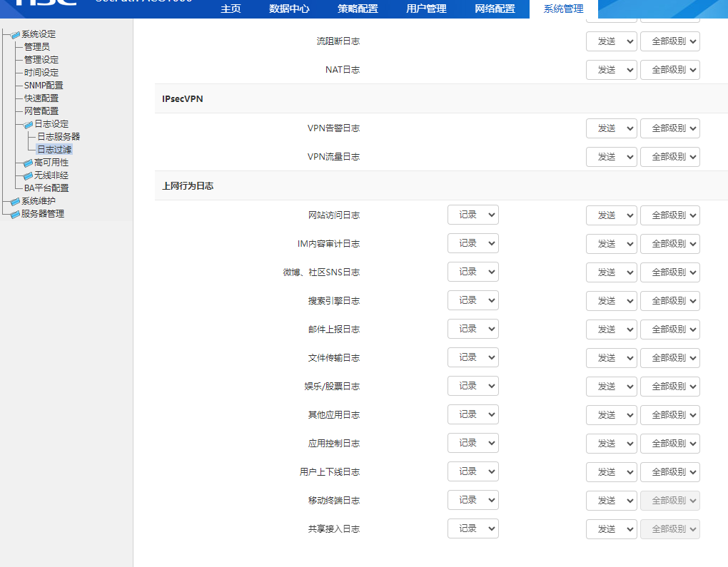Screen dimensions: 728x567
Task: Open 网站访问日志 全部级别 dropdown
Action: (x=670, y=215)
